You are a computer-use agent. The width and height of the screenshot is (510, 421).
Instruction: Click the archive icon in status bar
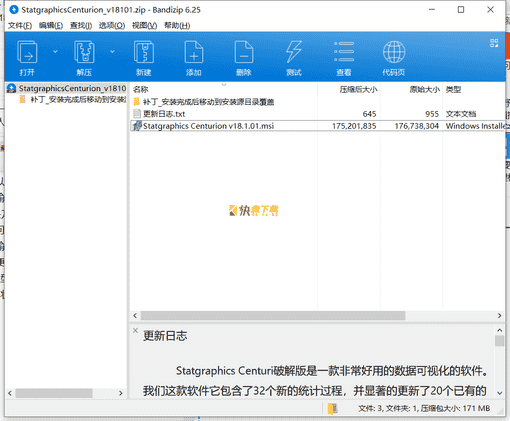pos(332,408)
